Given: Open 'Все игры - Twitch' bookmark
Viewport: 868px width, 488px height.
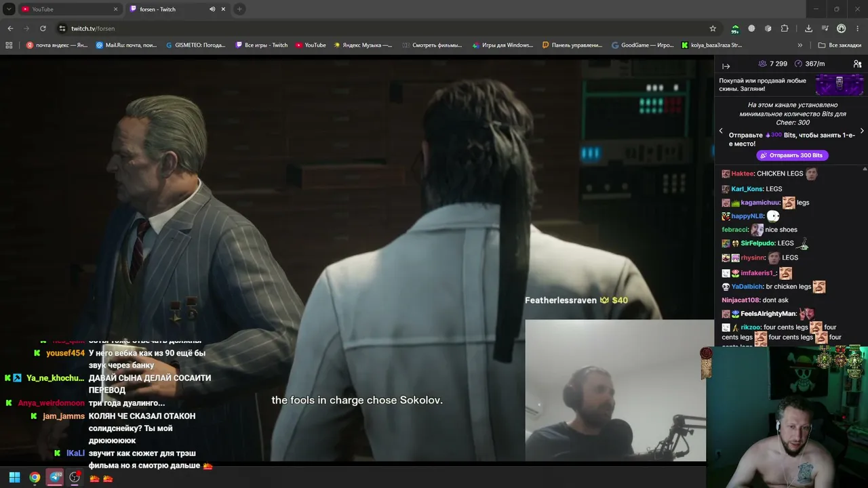Looking at the screenshot, I should point(262,45).
